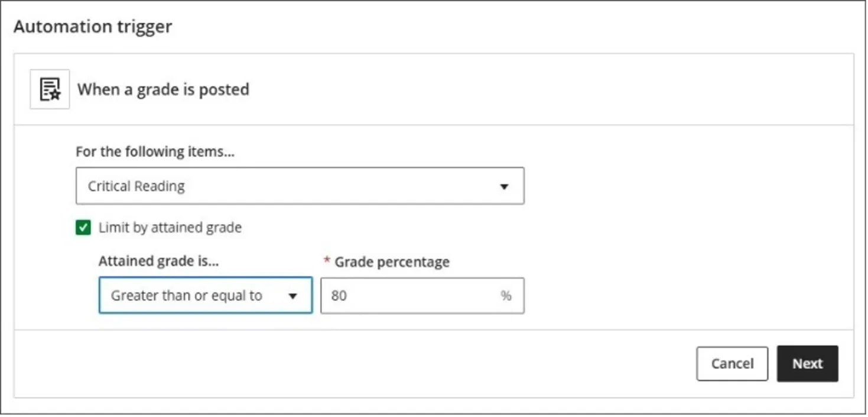
Task: Click the "Automation trigger" title
Action: click(93, 27)
